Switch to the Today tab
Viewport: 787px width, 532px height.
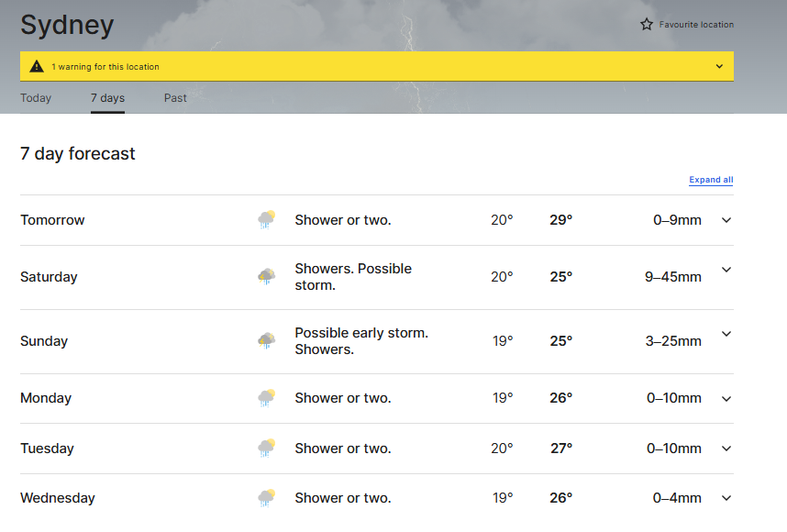tap(36, 98)
